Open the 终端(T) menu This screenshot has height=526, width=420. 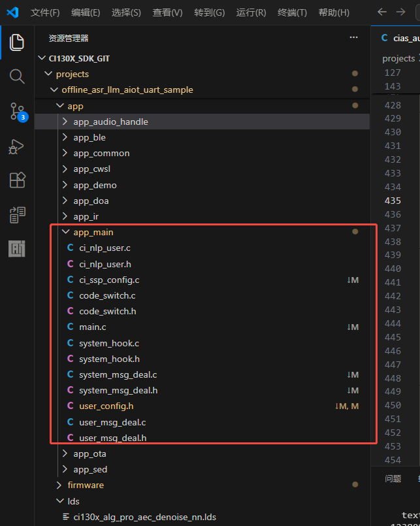pos(293,12)
